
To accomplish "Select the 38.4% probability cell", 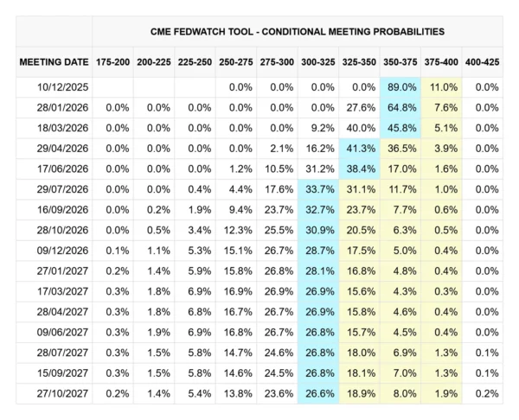I will tap(359, 169).
